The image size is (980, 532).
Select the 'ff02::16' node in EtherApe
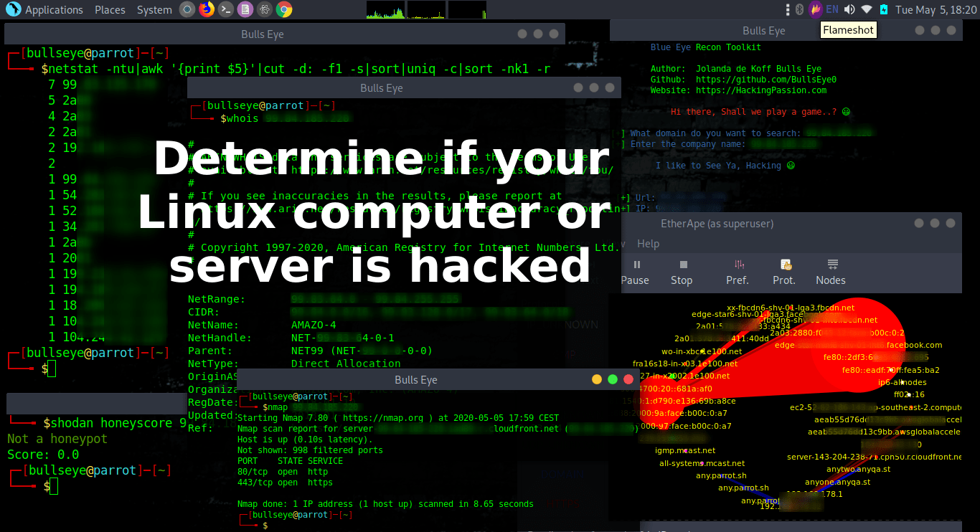tap(909, 394)
